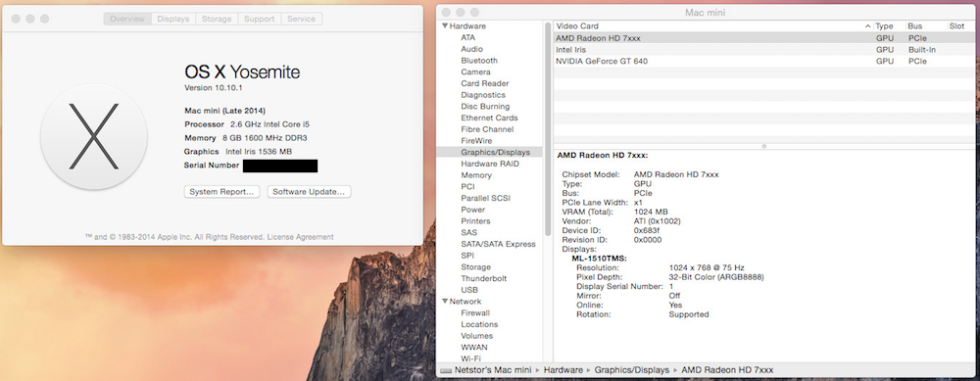The height and width of the screenshot is (381, 980).
Task: Select the AMD Radeon HD 7xxx row
Action: tap(763, 38)
